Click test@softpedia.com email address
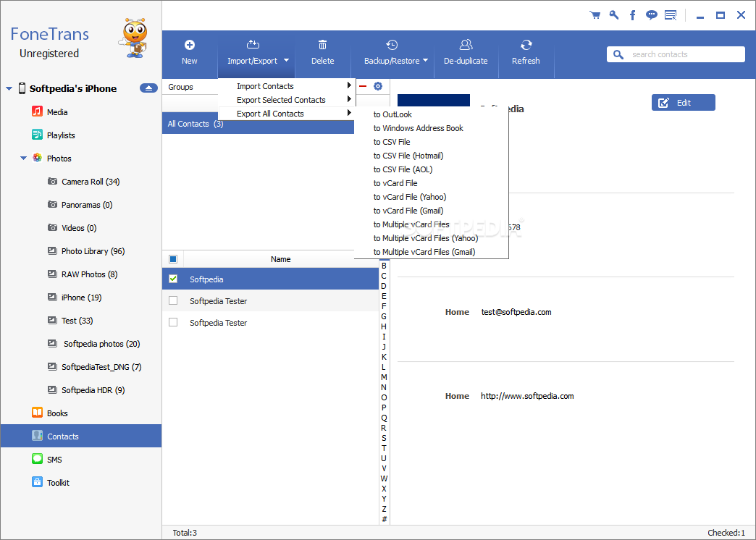 coord(516,312)
